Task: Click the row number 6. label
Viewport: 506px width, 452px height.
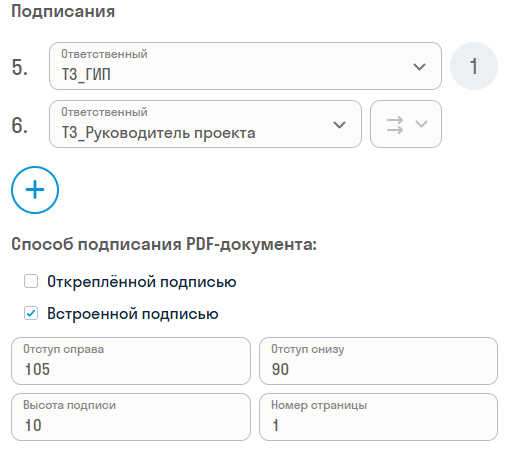Action: tap(20, 125)
